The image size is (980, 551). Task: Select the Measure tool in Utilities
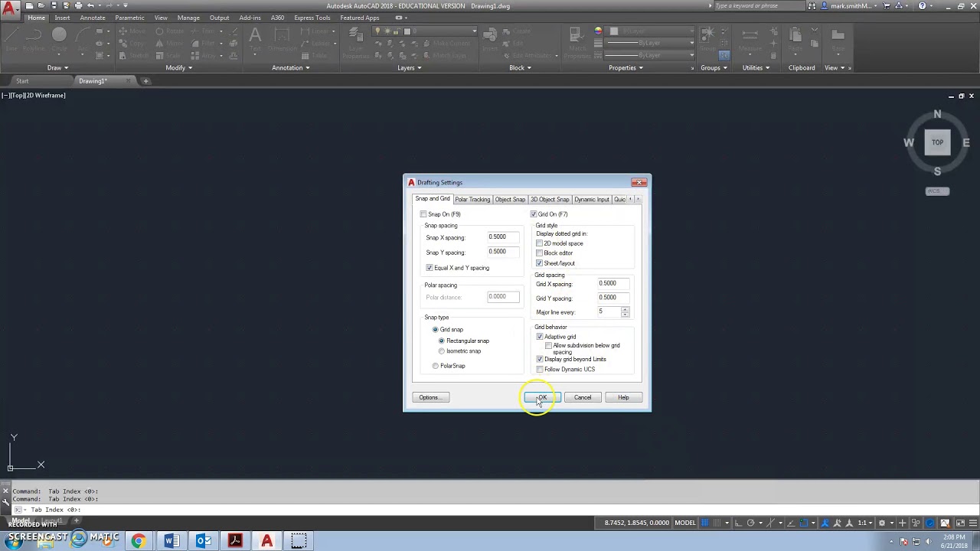click(x=750, y=40)
